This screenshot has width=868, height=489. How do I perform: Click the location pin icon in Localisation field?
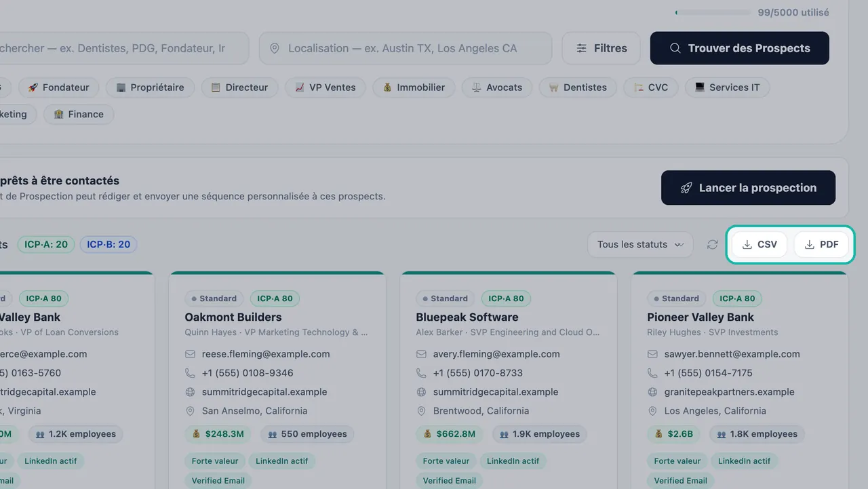(275, 49)
